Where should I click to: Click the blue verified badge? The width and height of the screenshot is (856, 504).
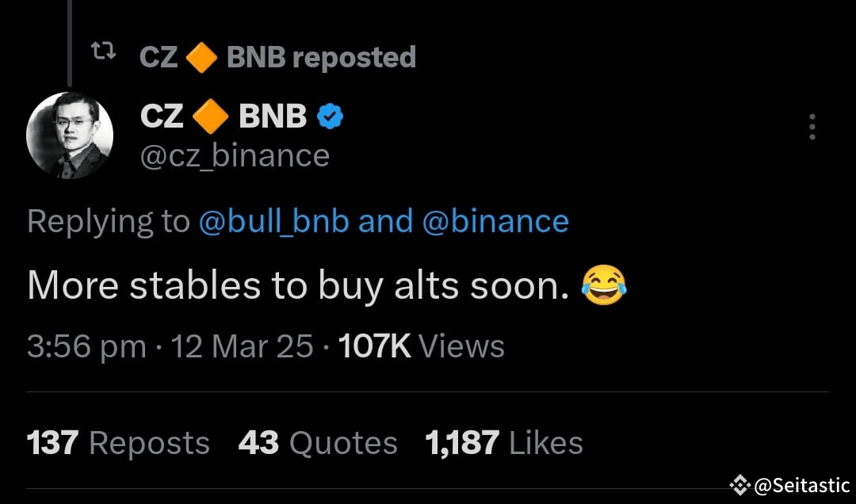pyautogui.click(x=331, y=116)
